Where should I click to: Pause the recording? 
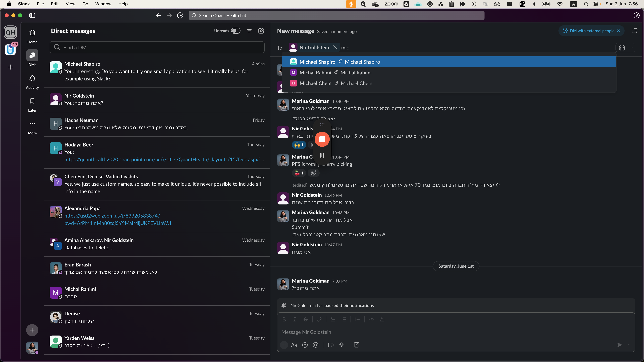(322, 155)
